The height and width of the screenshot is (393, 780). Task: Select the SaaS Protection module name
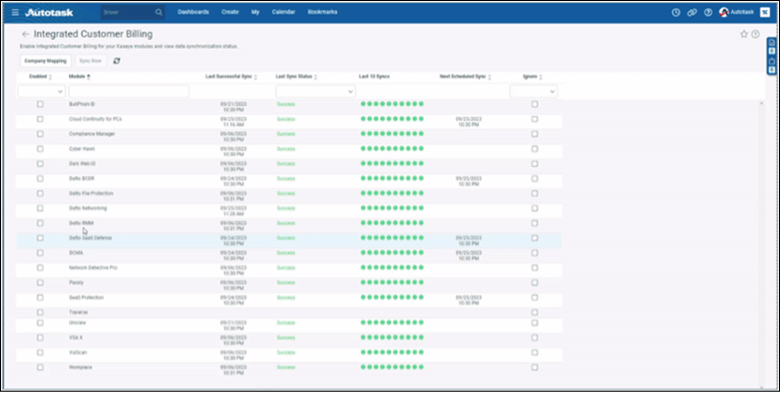pos(86,297)
